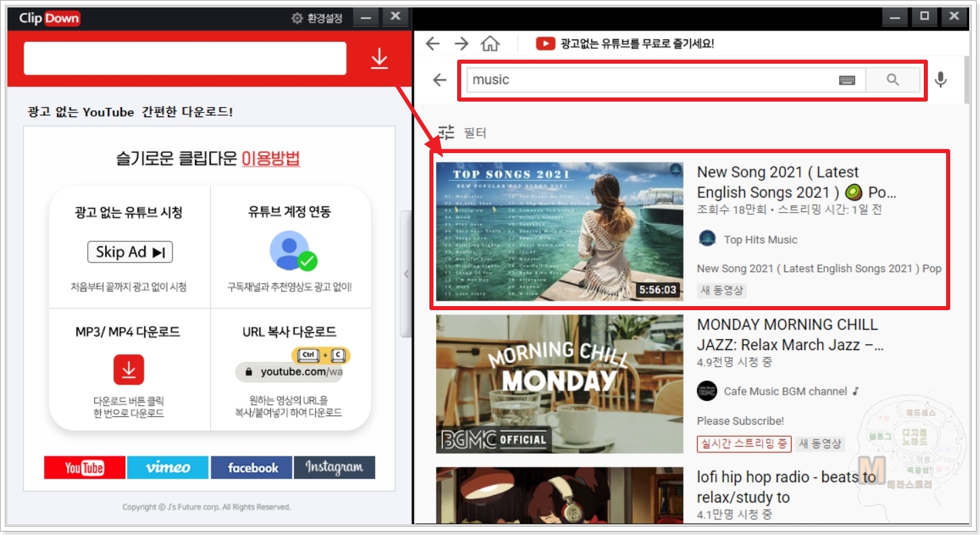The width and height of the screenshot is (980, 535).
Task: Click the 5:56:03 duration badge
Action: pyautogui.click(x=658, y=290)
